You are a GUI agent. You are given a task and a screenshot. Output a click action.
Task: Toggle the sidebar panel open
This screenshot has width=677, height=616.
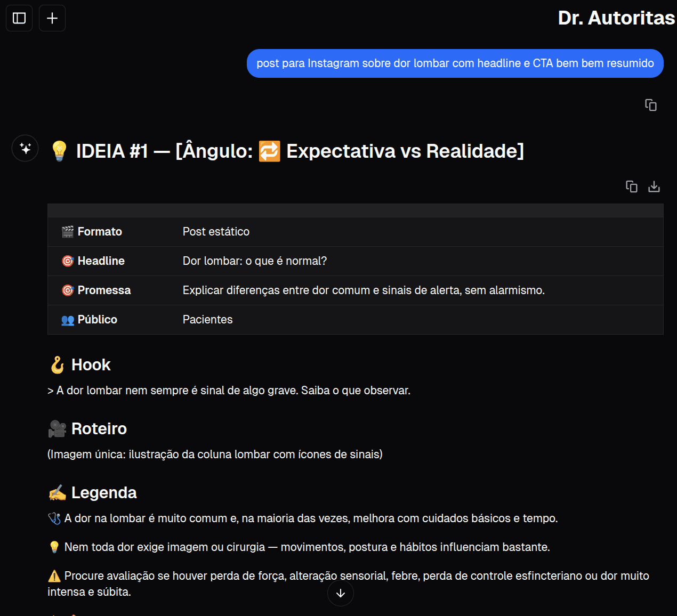point(19,18)
